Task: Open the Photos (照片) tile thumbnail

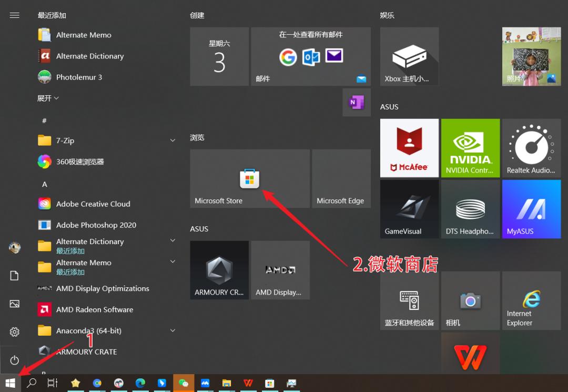Action: coord(531,56)
